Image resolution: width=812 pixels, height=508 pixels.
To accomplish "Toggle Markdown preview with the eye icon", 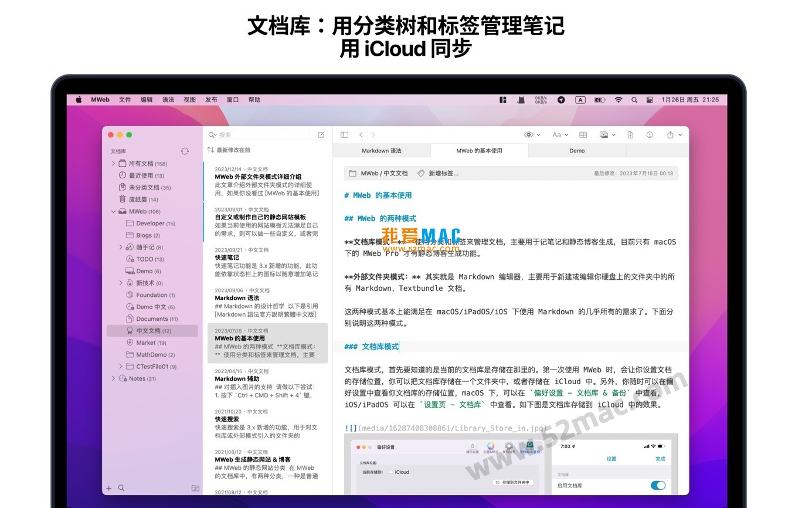I will pos(529,134).
